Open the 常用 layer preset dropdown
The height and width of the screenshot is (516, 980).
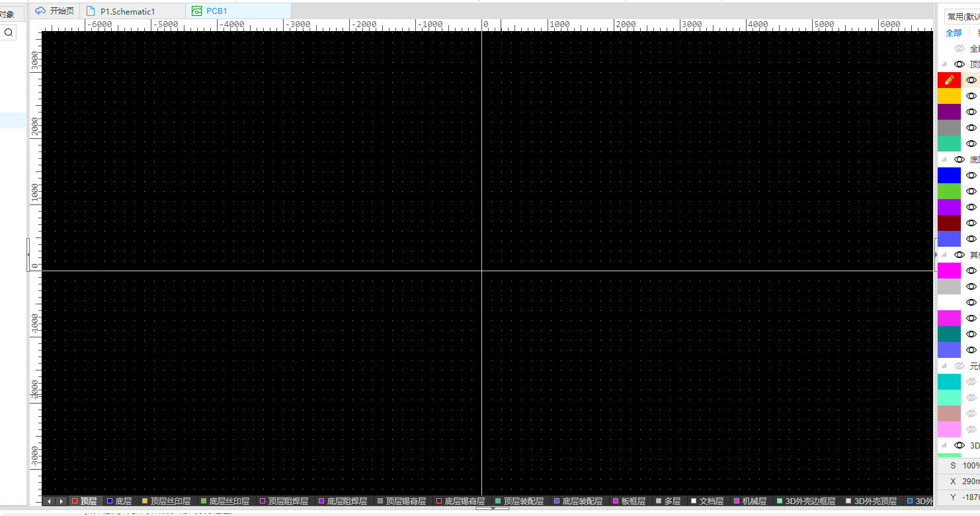click(963, 17)
